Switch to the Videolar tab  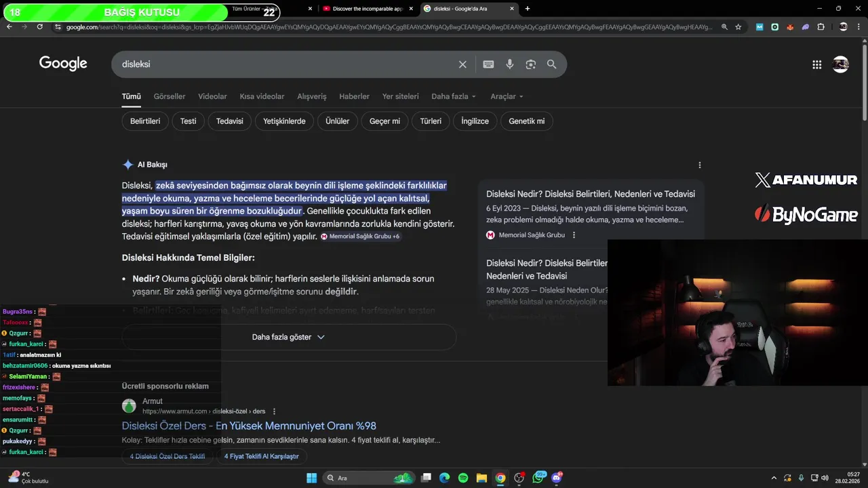tap(212, 96)
